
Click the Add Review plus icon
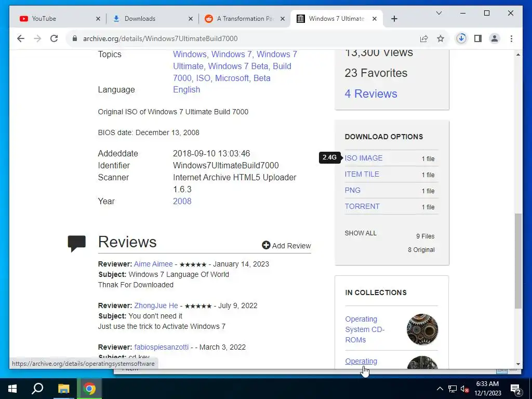pyautogui.click(x=266, y=245)
